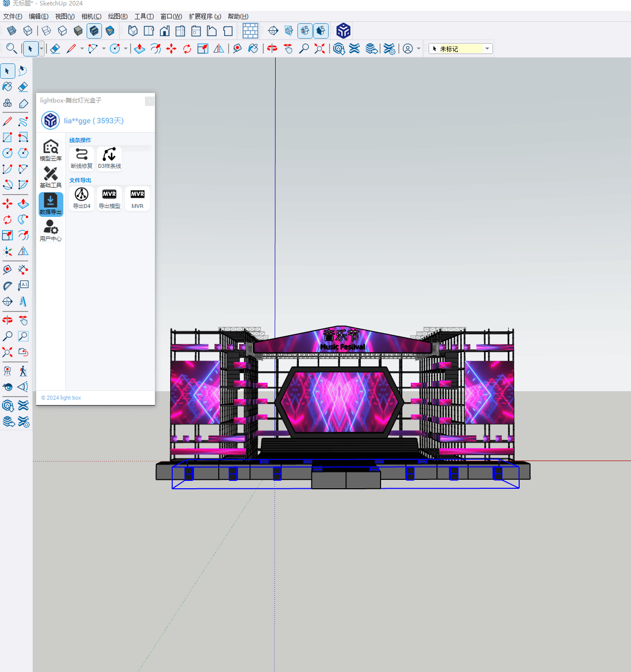Image resolution: width=631 pixels, height=672 pixels.
Task: Activate the 3D Text tool
Action: [23, 302]
